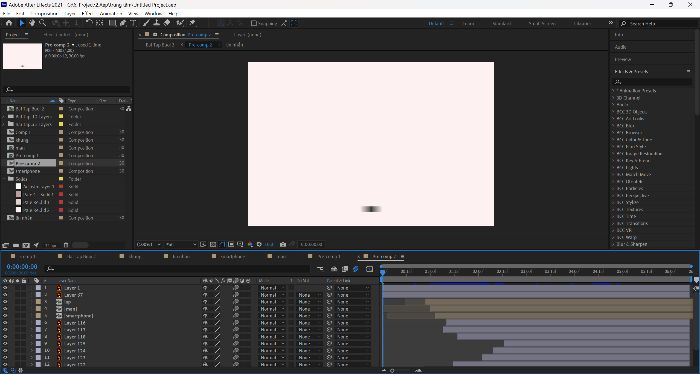Collapse the Solids folder in Project panel
Image resolution: width=700 pixels, height=374 pixels.
tap(4, 179)
